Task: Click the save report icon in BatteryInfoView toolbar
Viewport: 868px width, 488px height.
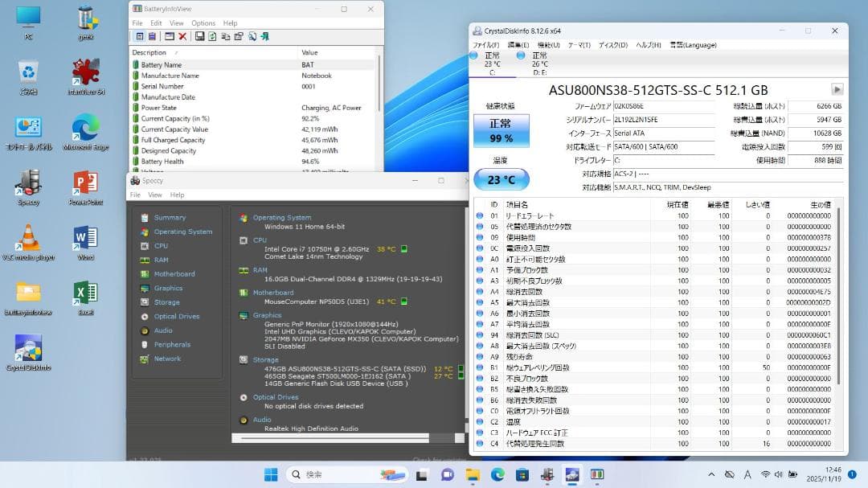Action: click(200, 35)
